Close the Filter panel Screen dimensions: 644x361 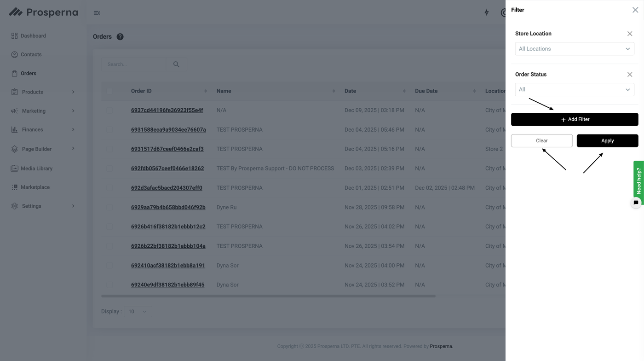click(635, 10)
